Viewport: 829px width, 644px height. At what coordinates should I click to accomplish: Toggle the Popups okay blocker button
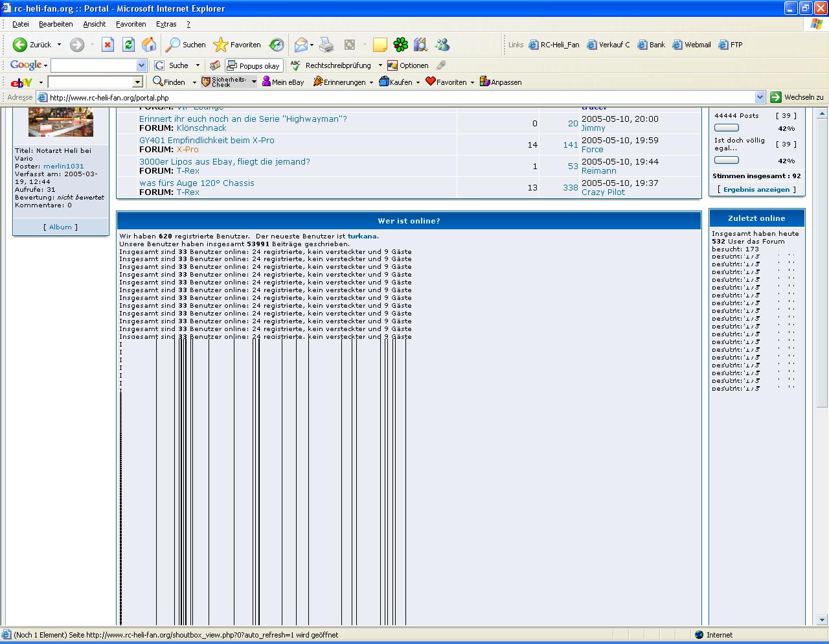tap(253, 65)
